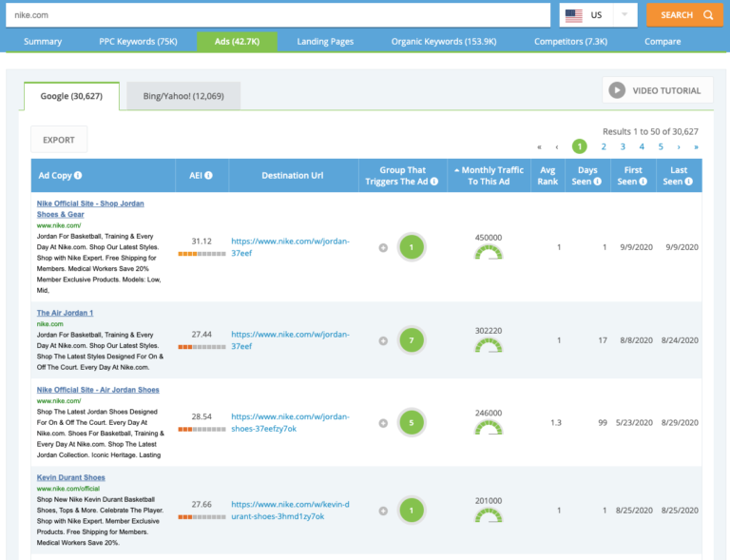Click the AEI info icon
730x560 pixels.
coord(208,176)
